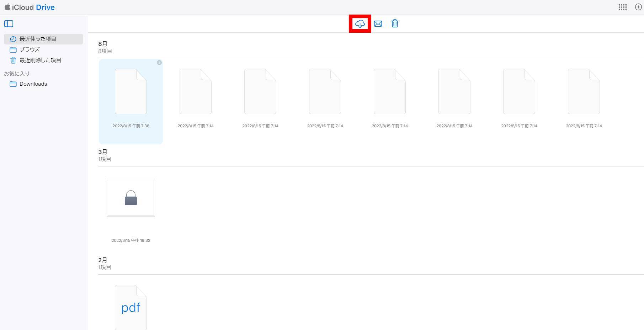Select the locked file thumbnail
The width and height of the screenshot is (644, 330).
click(131, 198)
